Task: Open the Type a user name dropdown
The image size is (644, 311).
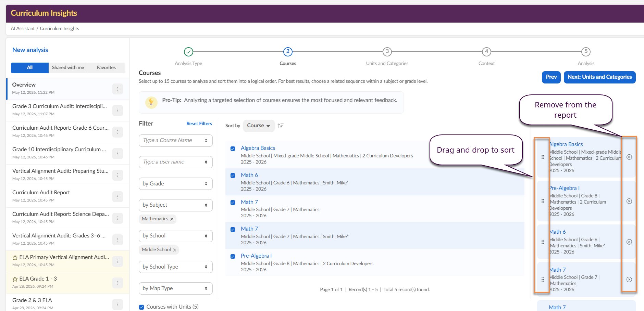Action: point(176,162)
